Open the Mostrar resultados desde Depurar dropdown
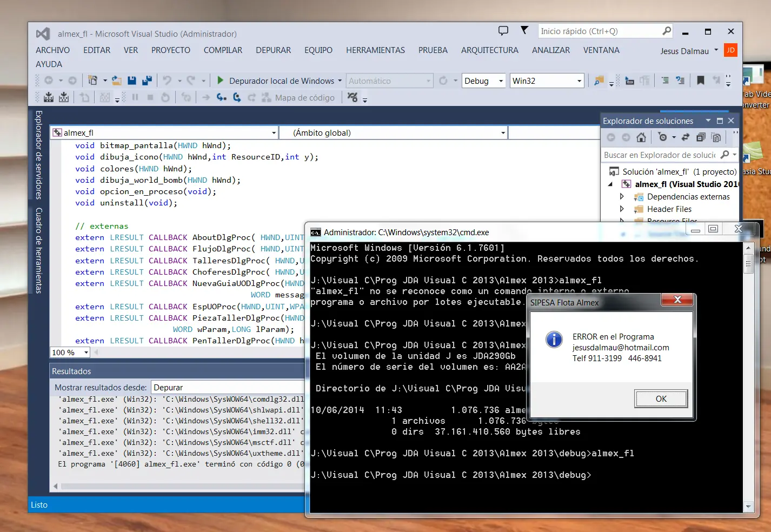Screen dimensions: 771x532 228,387
